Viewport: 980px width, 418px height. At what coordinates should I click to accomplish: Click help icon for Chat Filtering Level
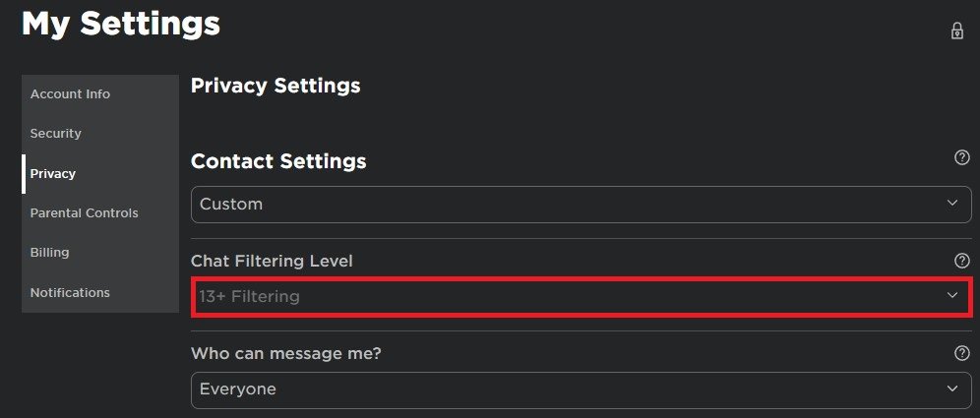click(x=962, y=261)
